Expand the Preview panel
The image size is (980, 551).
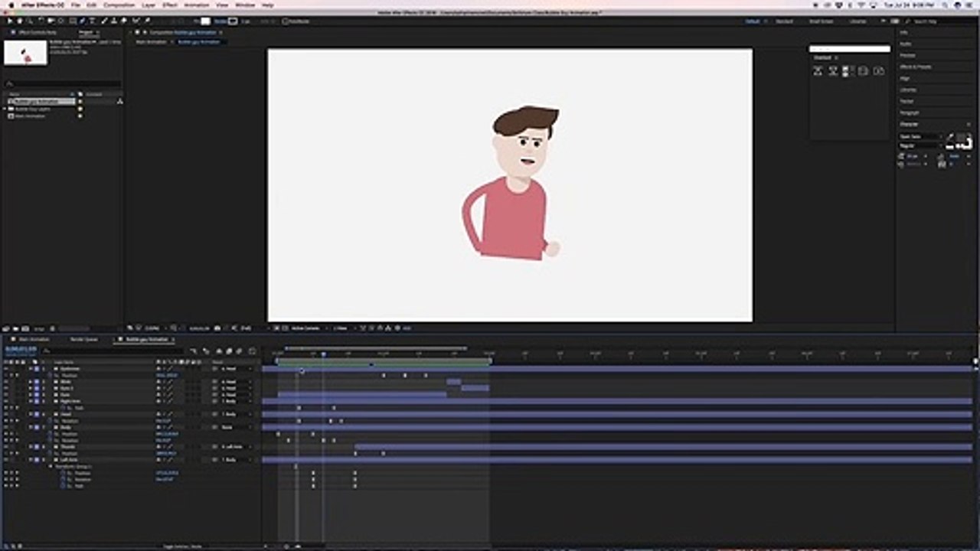pos(907,55)
